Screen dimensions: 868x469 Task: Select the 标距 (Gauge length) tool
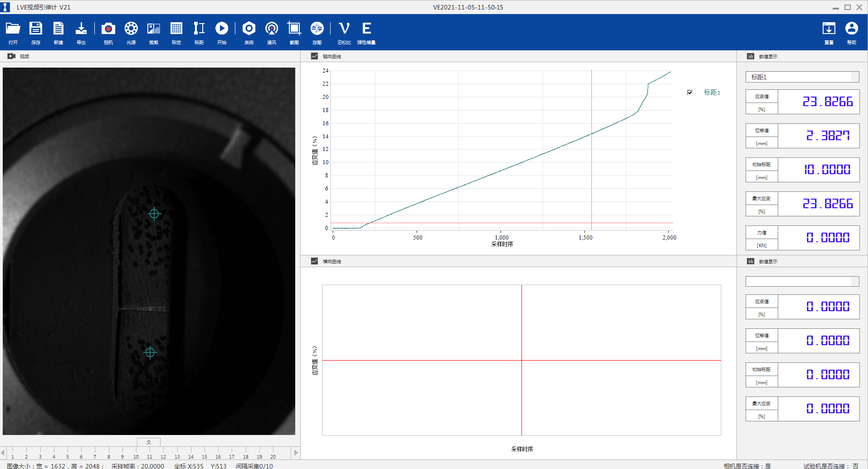point(199,29)
